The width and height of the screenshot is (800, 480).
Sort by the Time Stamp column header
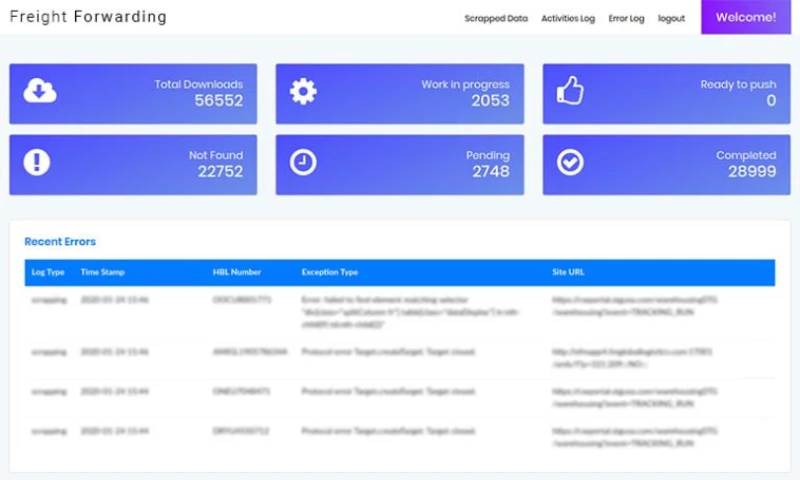click(x=102, y=272)
